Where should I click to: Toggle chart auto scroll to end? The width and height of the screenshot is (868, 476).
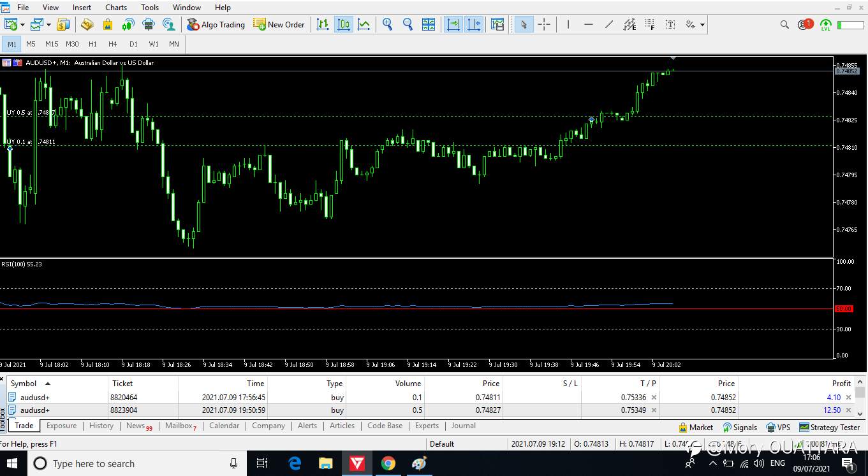coord(453,25)
